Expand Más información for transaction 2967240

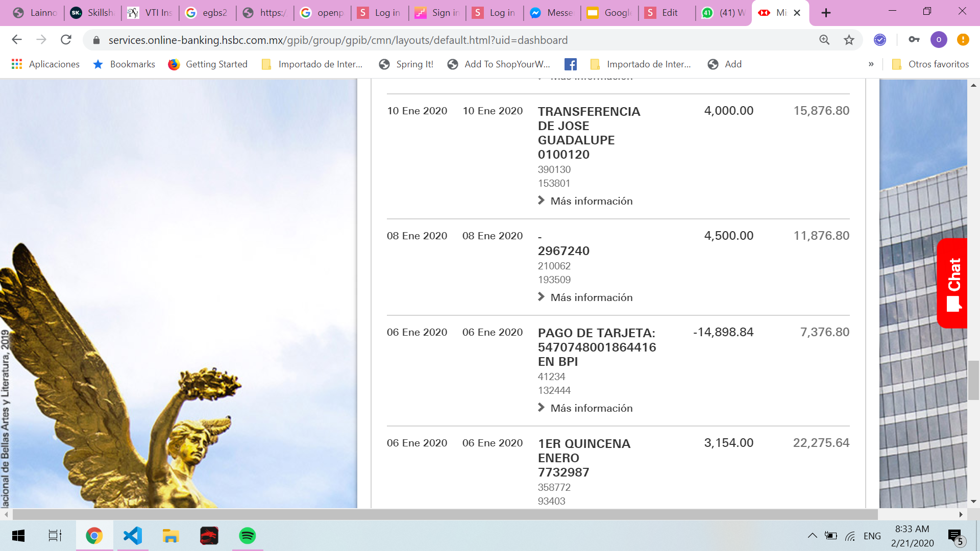pyautogui.click(x=591, y=297)
